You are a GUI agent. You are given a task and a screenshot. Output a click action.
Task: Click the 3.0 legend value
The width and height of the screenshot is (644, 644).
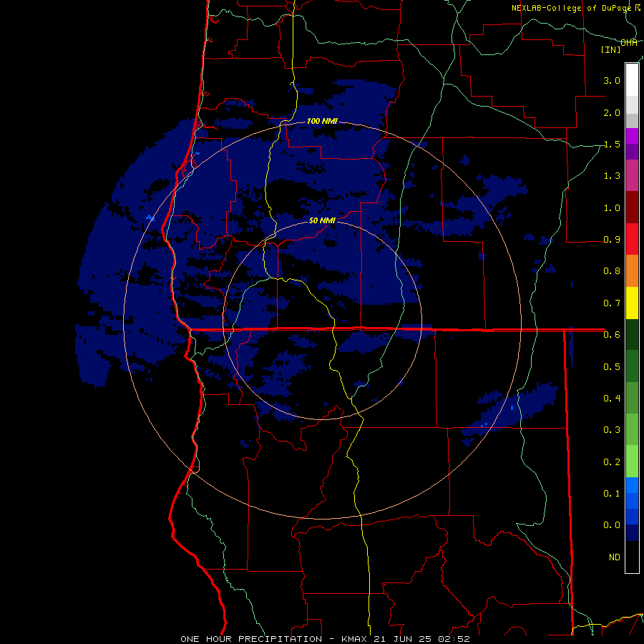612,80
